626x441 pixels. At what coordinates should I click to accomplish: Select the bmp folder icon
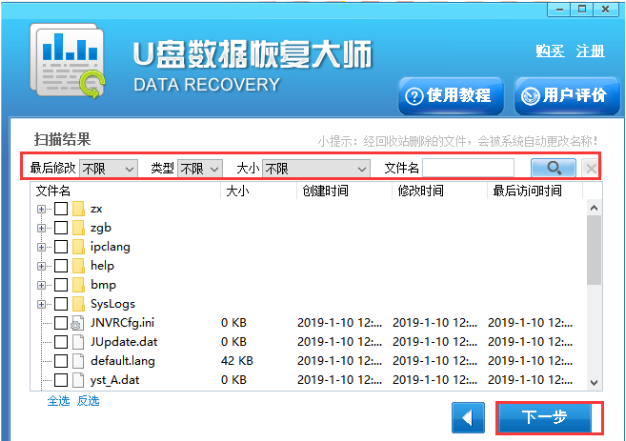pyautogui.click(x=78, y=285)
